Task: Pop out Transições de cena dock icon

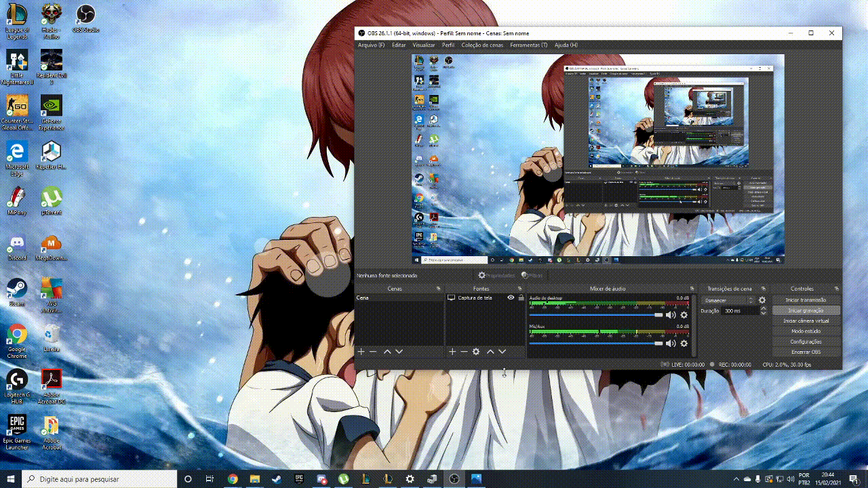Action: [x=763, y=289]
